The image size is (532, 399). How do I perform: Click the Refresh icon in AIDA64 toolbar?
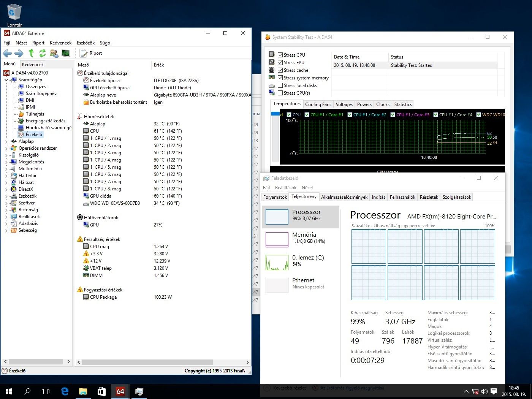43,53
